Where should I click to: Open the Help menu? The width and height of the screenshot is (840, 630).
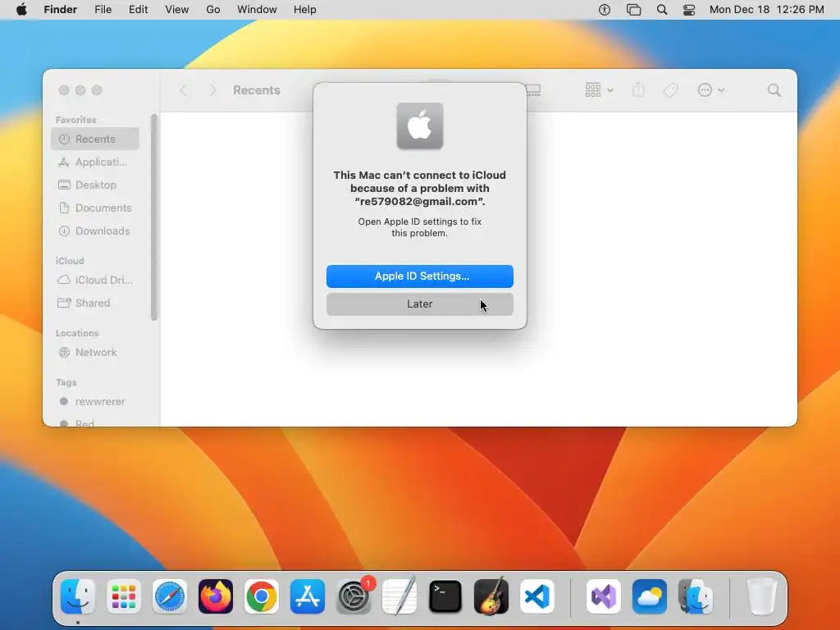click(305, 10)
